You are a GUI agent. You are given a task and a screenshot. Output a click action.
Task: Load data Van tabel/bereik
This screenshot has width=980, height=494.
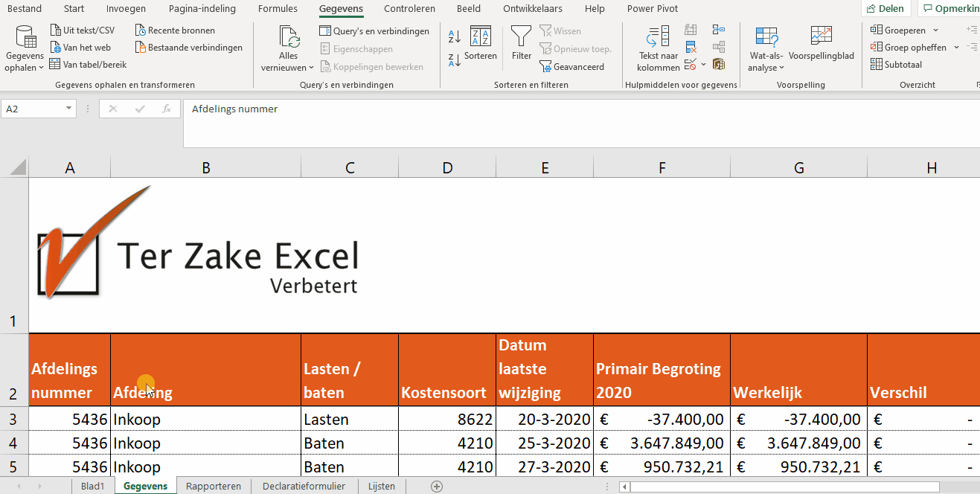point(89,65)
